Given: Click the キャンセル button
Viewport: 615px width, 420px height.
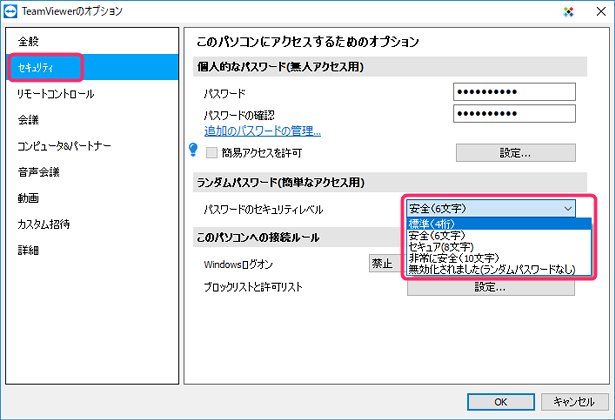Looking at the screenshot, I should (574, 402).
